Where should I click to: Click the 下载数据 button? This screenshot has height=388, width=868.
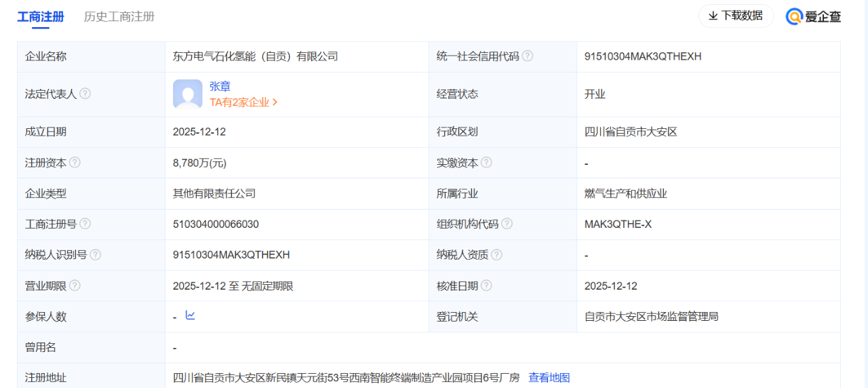[736, 16]
